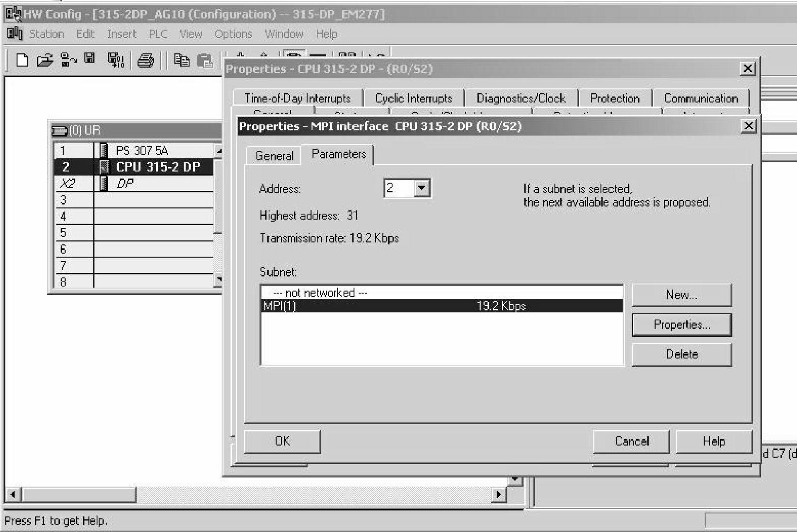Open the View menu
This screenshot has width=797, height=532.
click(191, 34)
